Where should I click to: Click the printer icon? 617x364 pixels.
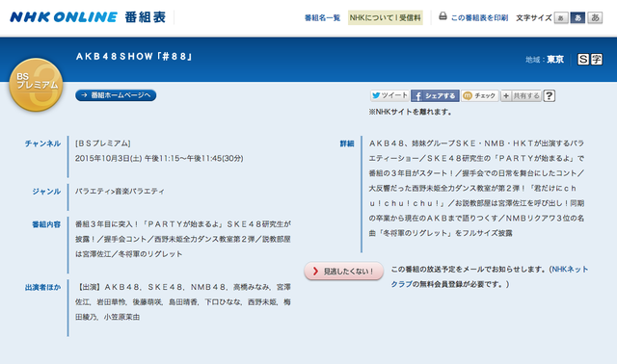[x=443, y=16]
